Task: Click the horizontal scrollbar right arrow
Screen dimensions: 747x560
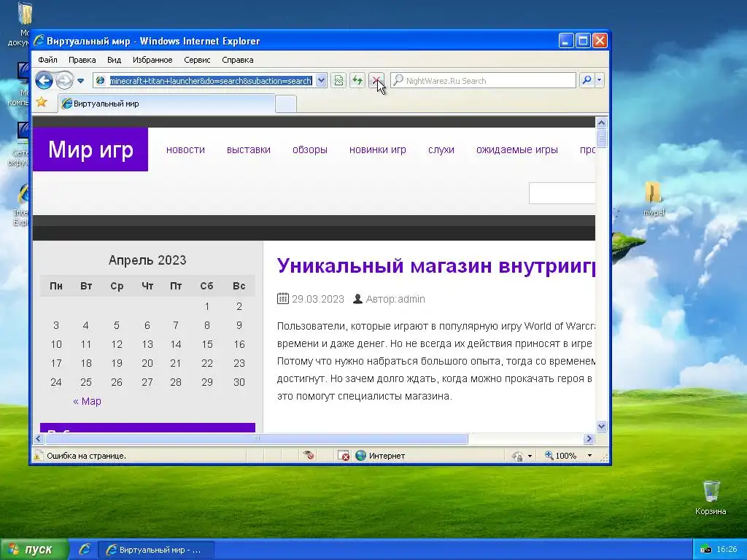Action: [589, 438]
